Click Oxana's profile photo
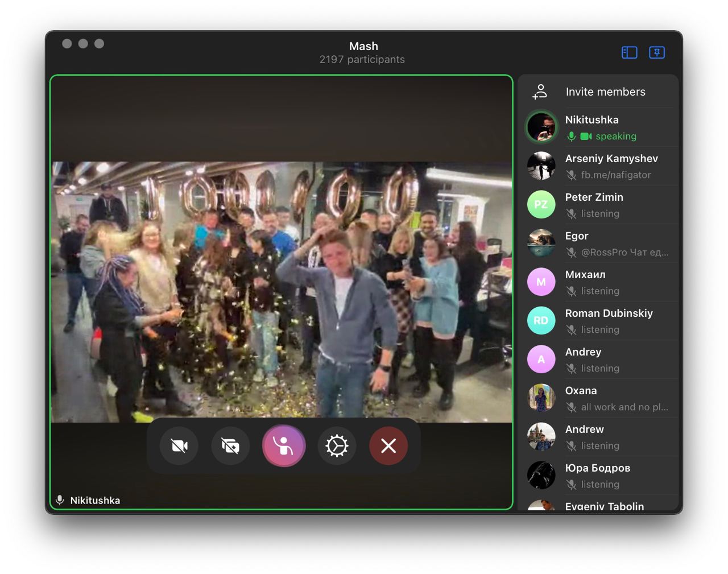This screenshot has height=574, width=728. tap(541, 398)
